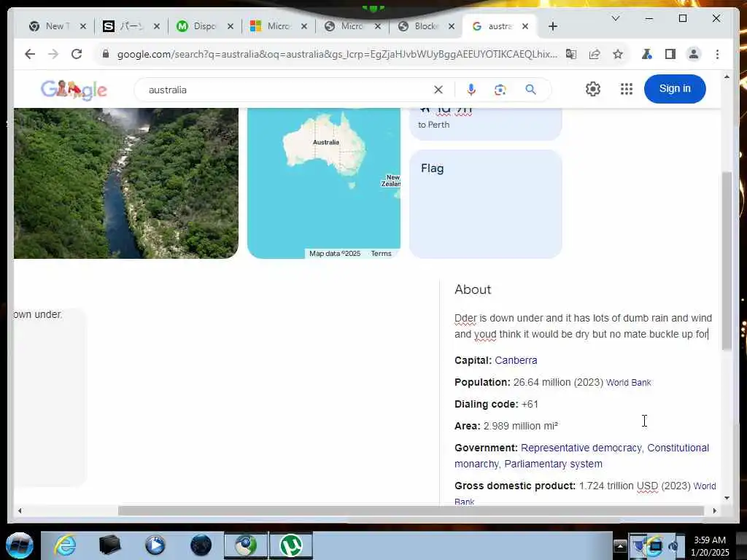Show hidden system tray icons

coord(620,545)
